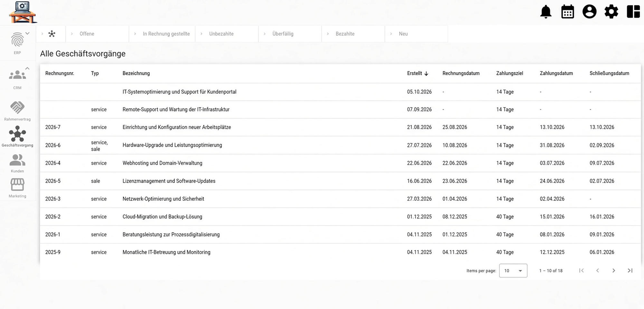Open Rahmenvertrag handshake icon in sidebar

17,108
